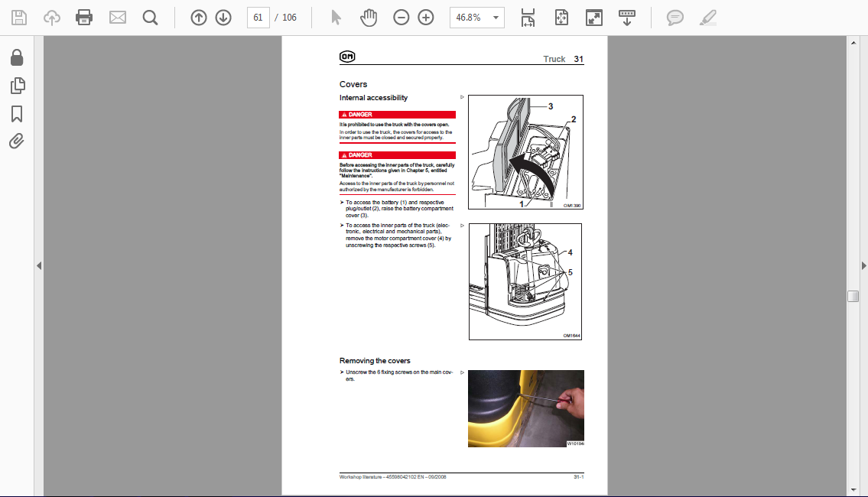Click the 'Internal accessibility' subheading
Viewport: 868px width, 497px height.
pos(374,97)
